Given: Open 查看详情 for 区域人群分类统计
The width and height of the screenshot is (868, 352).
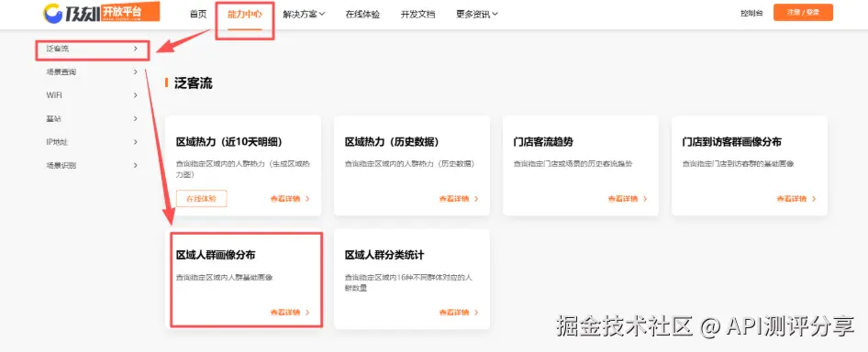Looking at the screenshot, I should (459, 313).
